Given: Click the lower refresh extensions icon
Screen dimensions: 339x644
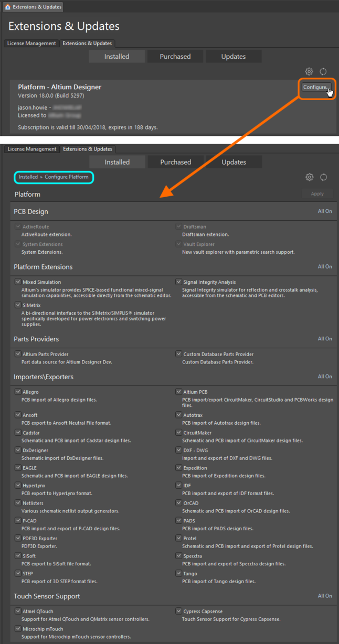Looking at the screenshot, I should pyautogui.click(x=323, y=177).
